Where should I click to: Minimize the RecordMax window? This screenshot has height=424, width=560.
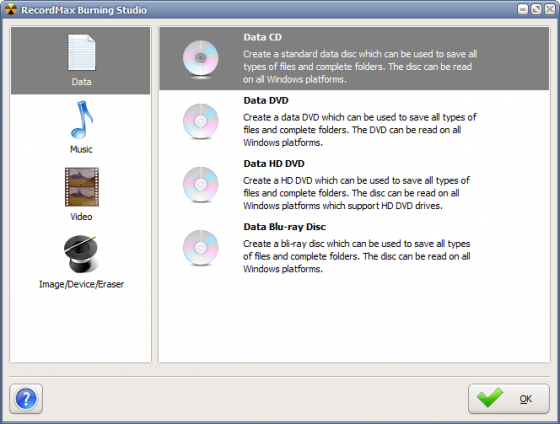coord(523,9)
